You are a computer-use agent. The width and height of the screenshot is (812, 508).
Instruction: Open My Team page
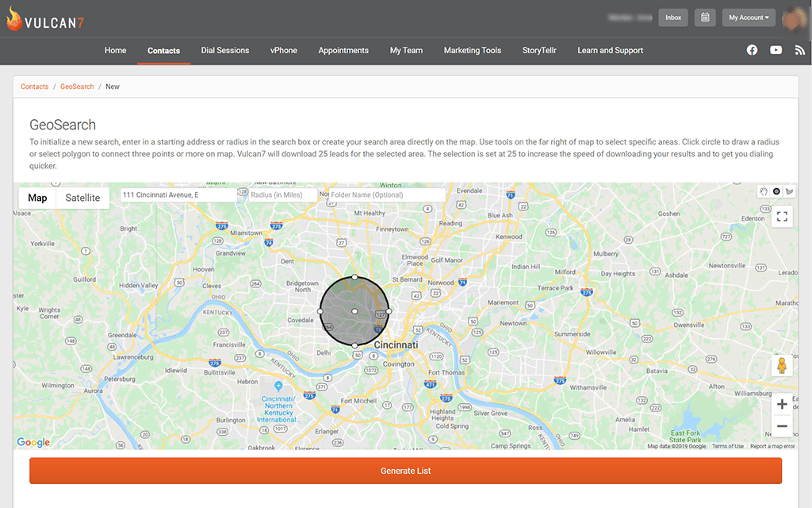point(406,50)
